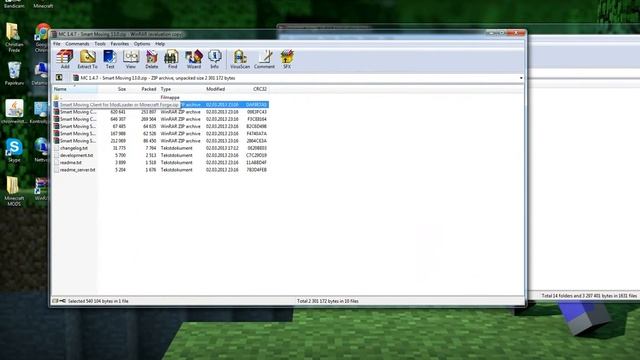The image size is (640, 360).
Task: Sort by the Name column header
Action: 75,89
